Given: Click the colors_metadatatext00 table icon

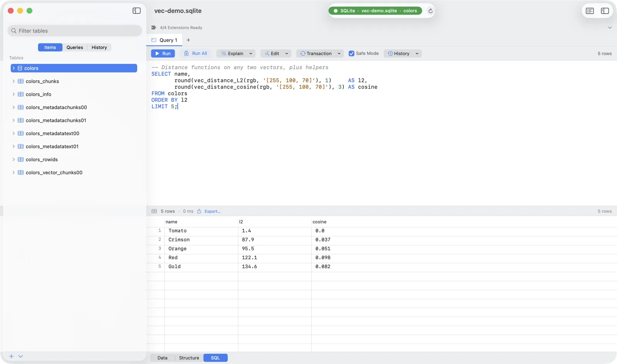Looking at the screenshot, I should pyautogui.click(x=21, y=134).
